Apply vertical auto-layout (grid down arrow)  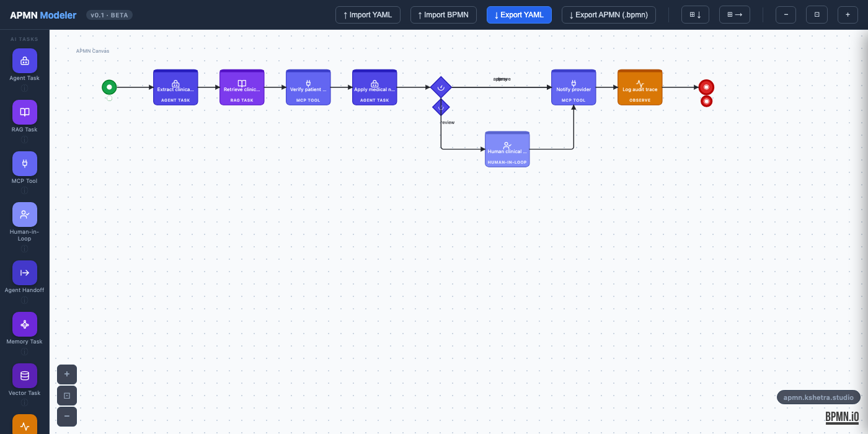point(695,15)
